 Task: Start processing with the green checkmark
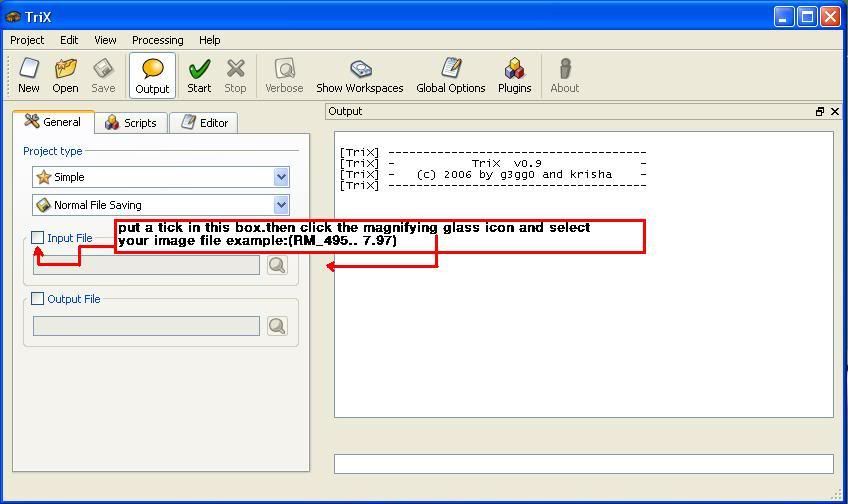click(x=199, y=75)
